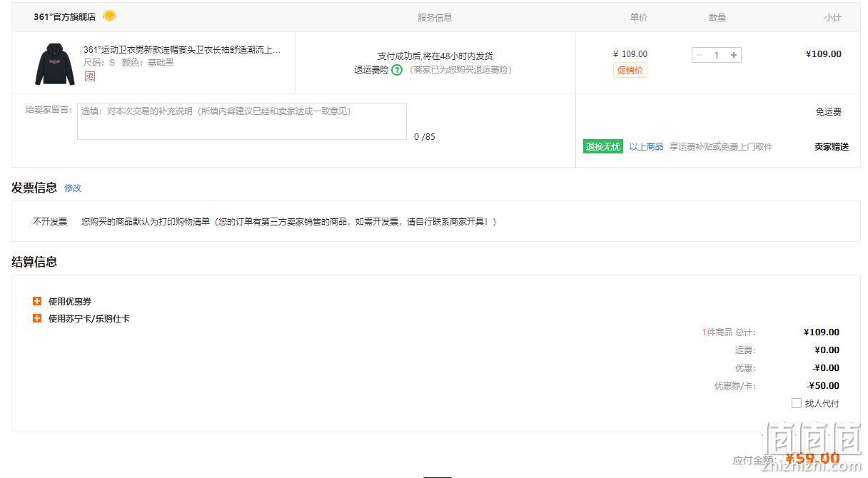Open the black hoodie product thumbnail
868x478 pixels.
tap(55, 63)
